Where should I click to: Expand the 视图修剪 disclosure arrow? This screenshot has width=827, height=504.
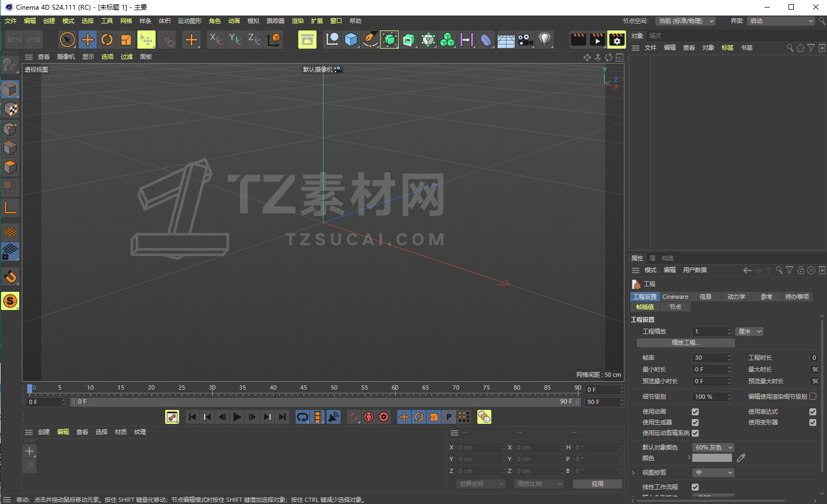tap(633, 472)
